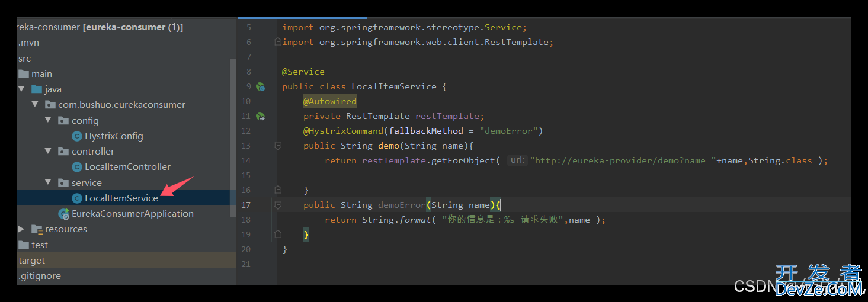Click line number 17 in gutter
The width and height of the screenshot is (868, 302).
coord(246,205)
